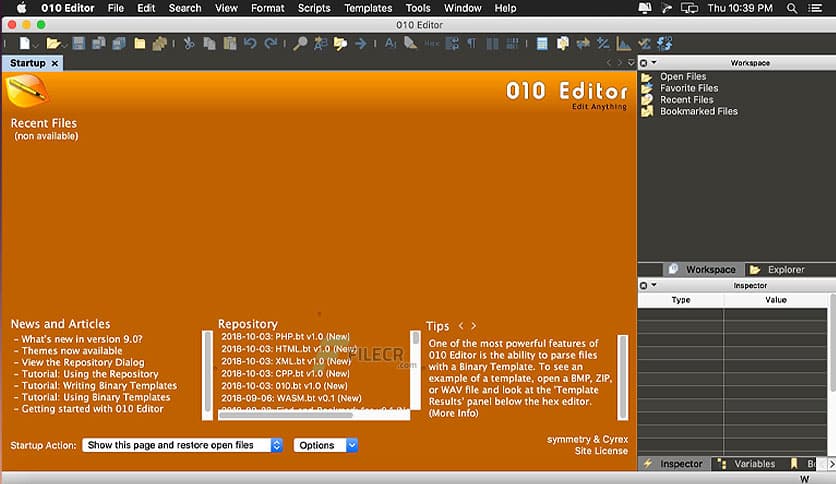
Task: Click the Replace toolbar icon
Action: (320, 44)
